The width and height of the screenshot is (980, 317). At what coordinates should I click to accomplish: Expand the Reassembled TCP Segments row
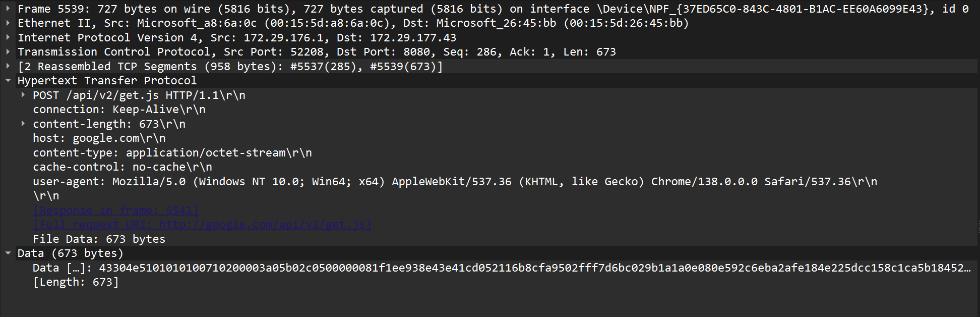pos(8,66)
